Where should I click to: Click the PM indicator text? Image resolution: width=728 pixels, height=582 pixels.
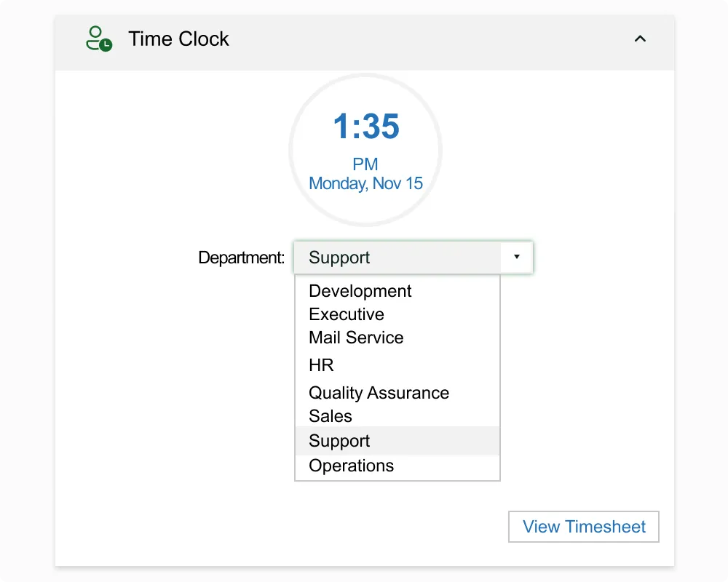(365, 164)
